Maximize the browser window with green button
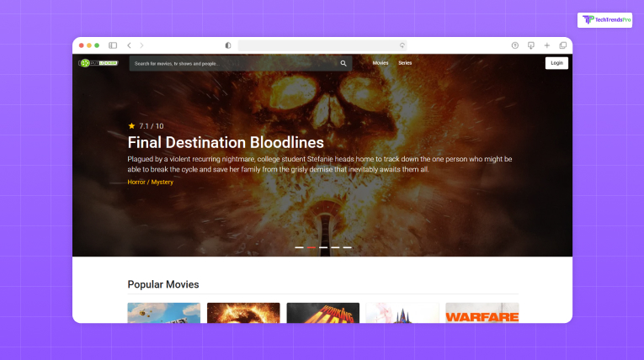This screenshot has height=360, width=644. 97,45
